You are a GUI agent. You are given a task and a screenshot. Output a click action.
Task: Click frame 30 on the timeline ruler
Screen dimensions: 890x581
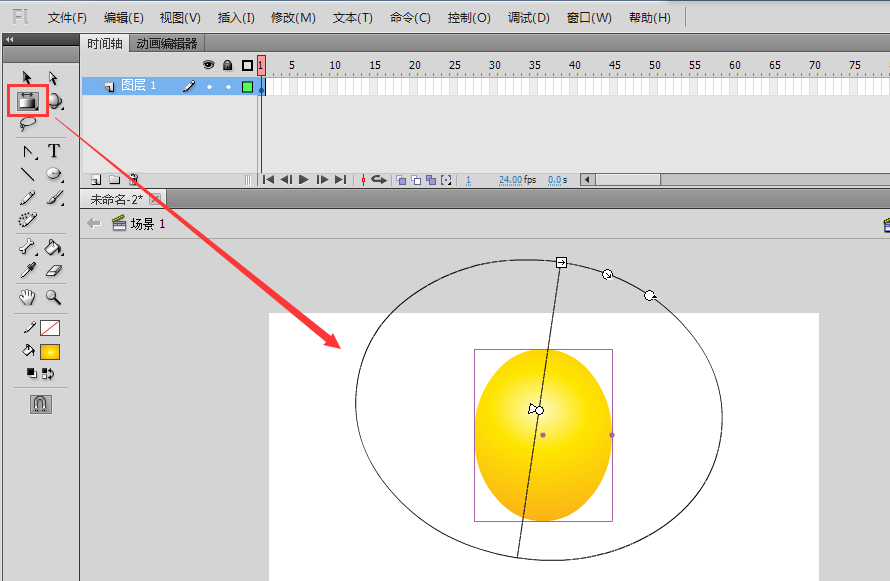coord(495,65)
